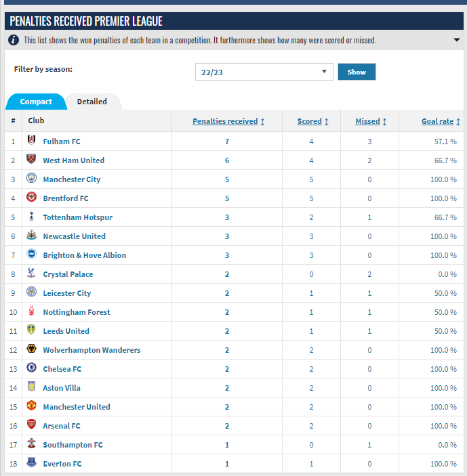Open the Brentford FC link
The image size is (467, 476).
coord(66,198)
